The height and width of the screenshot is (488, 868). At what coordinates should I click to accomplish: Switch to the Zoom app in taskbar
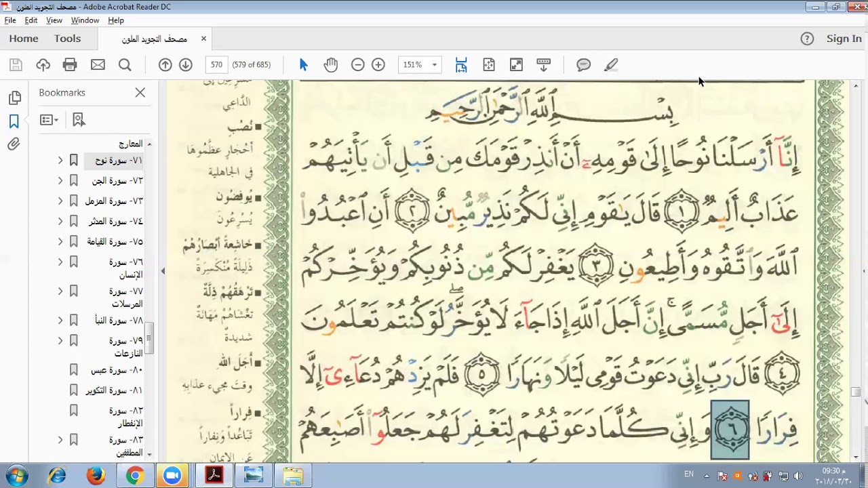coord(173,476)
